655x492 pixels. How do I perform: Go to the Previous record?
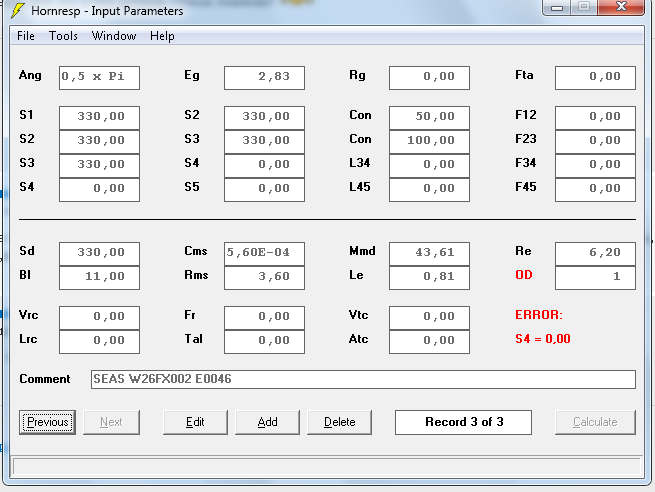[47, 422]
